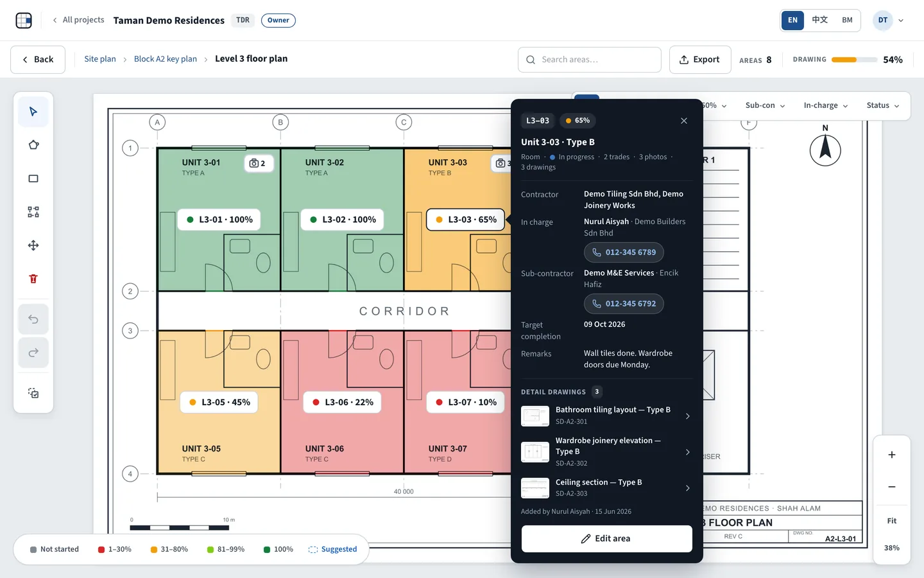Toggle the 1–30% legend item
Screen dimensions: 924x578
(x=115, y=550)
